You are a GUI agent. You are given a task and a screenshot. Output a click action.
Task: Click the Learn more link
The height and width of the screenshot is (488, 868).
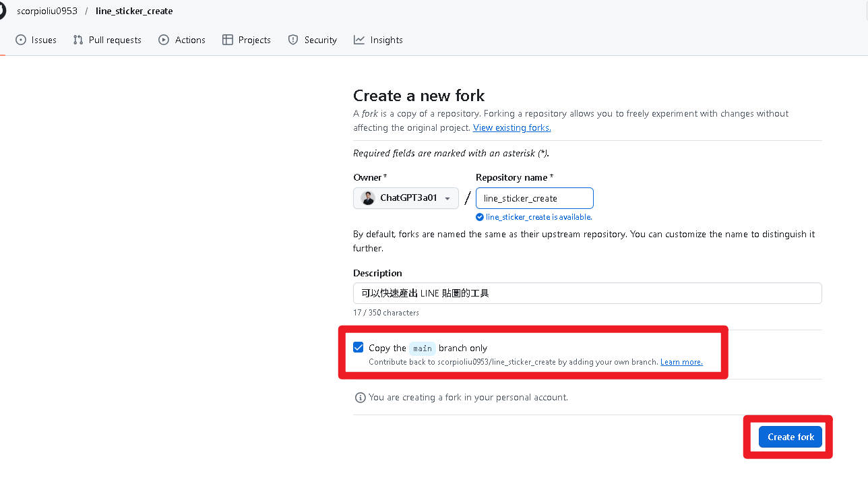pyautogui.click(x=681, y=361)
